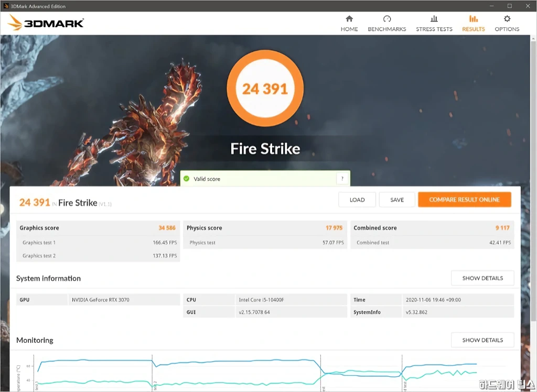
Task: Click the Combined score value 9 117
Action: (x=502, y=227)
